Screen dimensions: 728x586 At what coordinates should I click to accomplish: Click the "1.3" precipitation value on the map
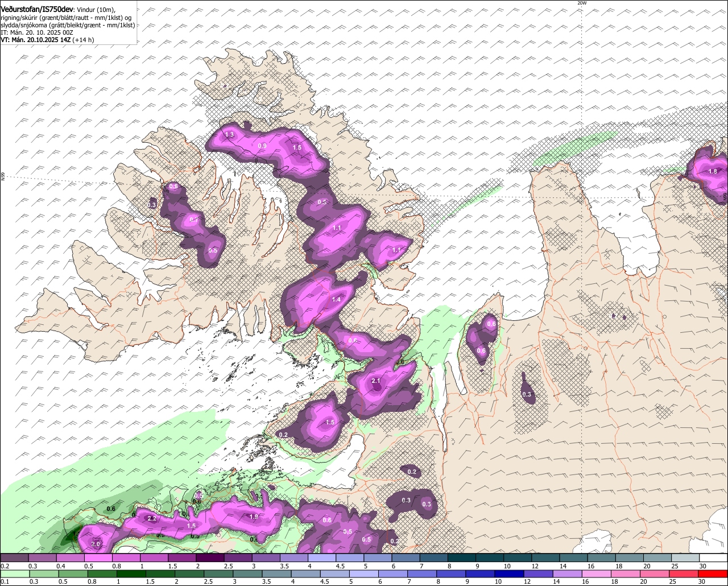tap(230, 135)
